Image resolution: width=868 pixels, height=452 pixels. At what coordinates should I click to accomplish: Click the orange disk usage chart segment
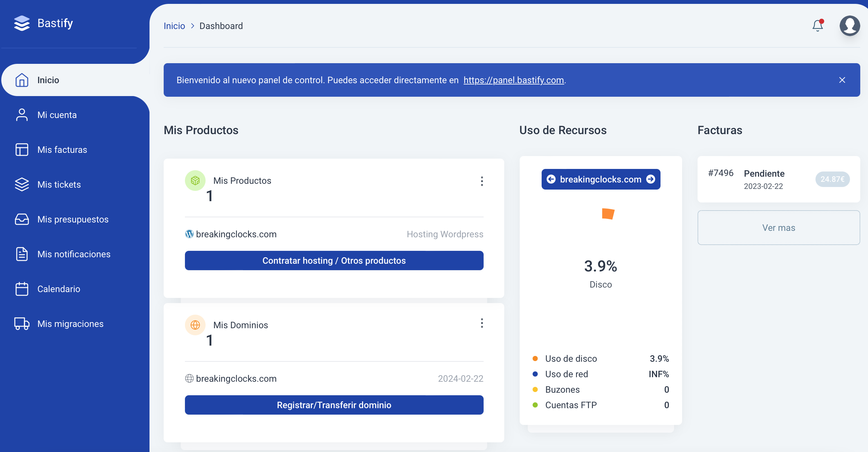point(608,214)
